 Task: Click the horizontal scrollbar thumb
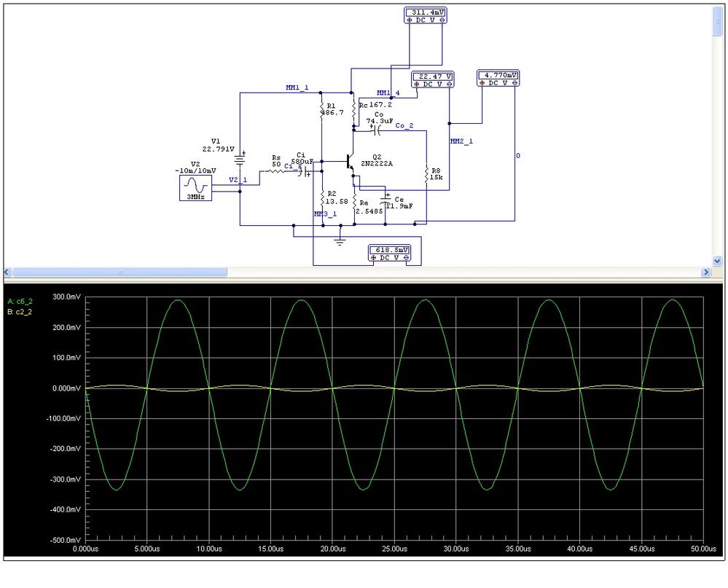[x=120, y=272]
